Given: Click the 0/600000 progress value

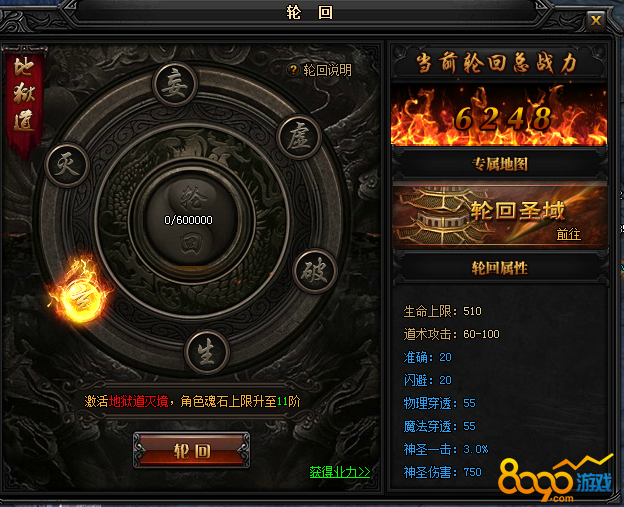Looking at the screenshot, I should pyautogui.click(x=189, y=220).
